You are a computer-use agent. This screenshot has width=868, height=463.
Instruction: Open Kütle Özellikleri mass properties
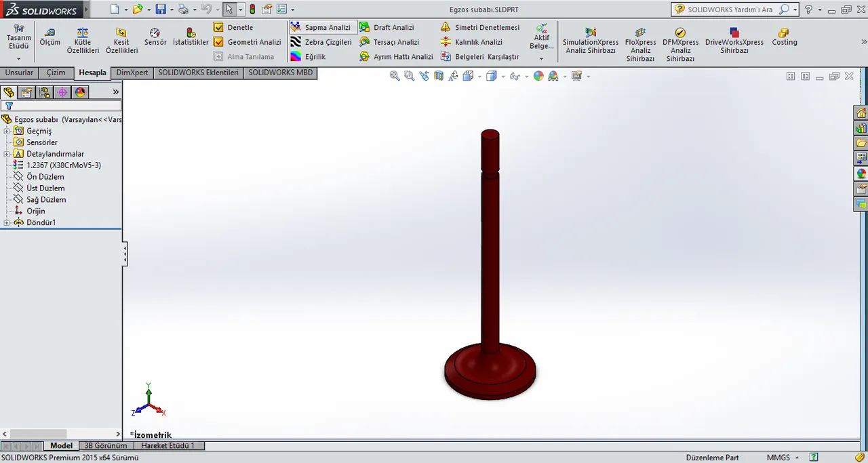pyautogui.click(x=83, y=41)
